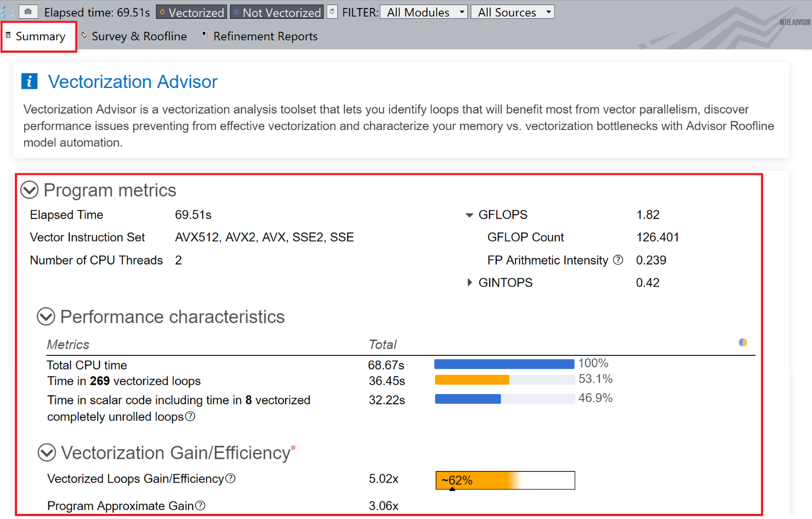Click the Program Approximate Gain value 3.06x
Screen dimensions: 812x519
click(x=384, y=506)
